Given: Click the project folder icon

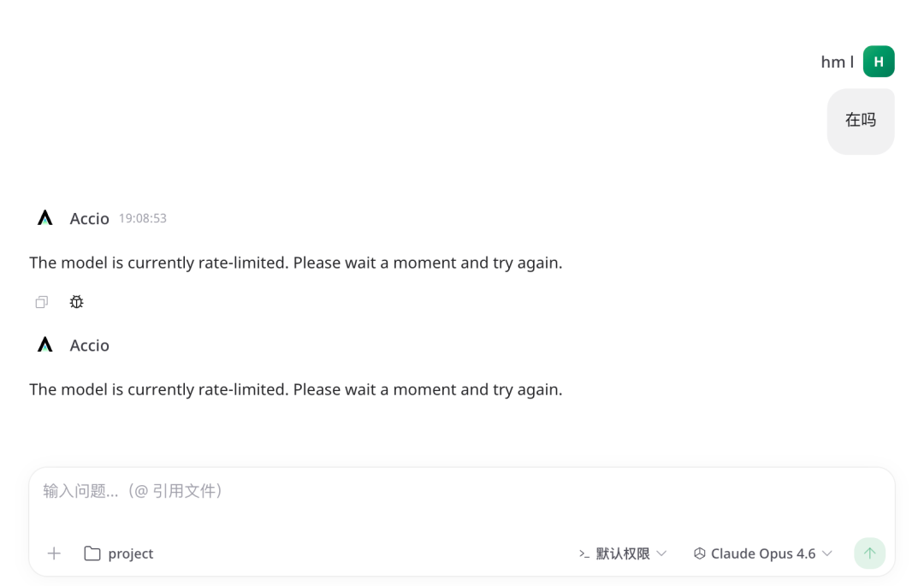Looking at the screenshot, I should coord(92,553).
